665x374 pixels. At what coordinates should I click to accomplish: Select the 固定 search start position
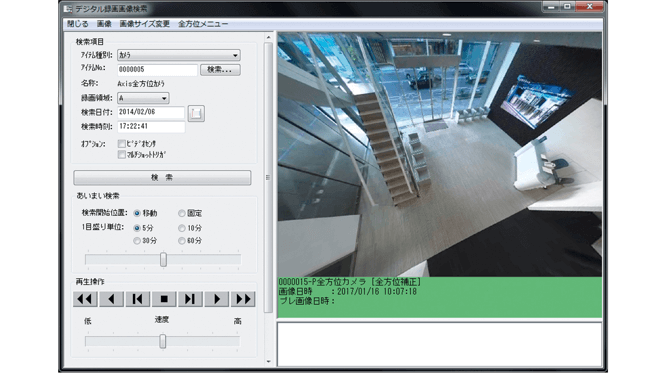click(x=182, y=213)
